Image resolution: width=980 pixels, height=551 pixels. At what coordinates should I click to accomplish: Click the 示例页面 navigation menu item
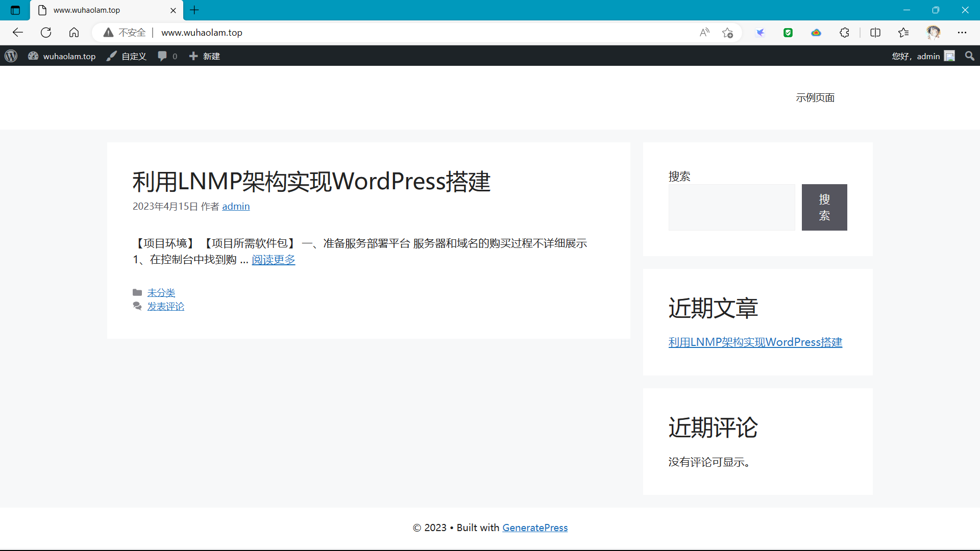[815, 97]
